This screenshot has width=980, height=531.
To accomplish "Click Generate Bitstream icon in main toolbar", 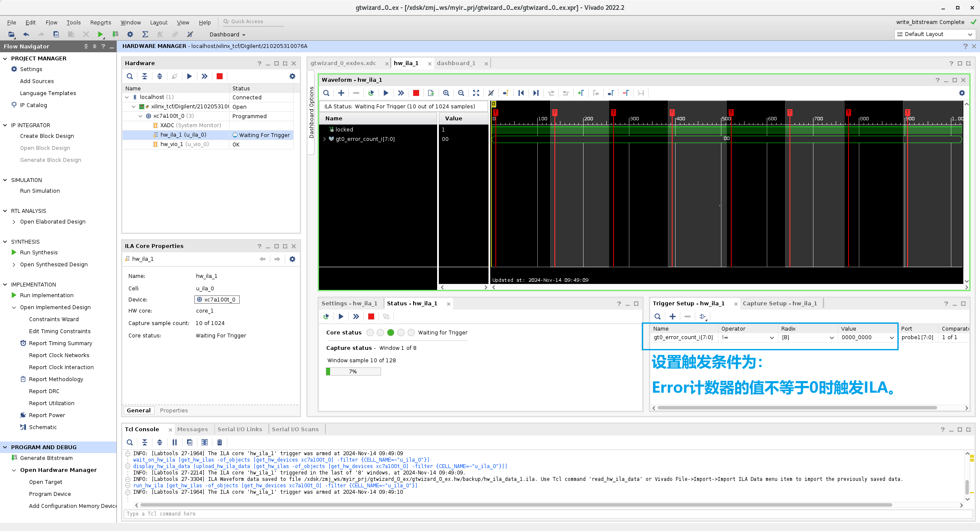I will (115, 34).
